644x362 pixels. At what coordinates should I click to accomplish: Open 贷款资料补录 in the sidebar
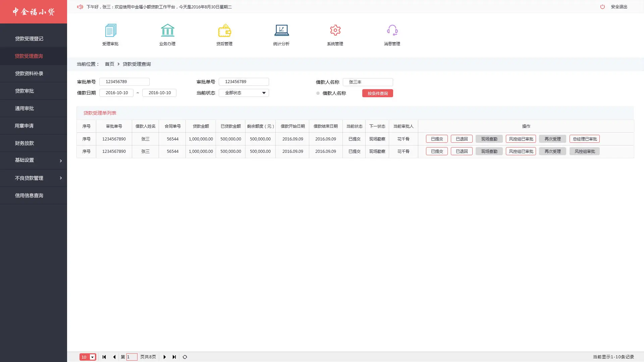click(34, 73)
